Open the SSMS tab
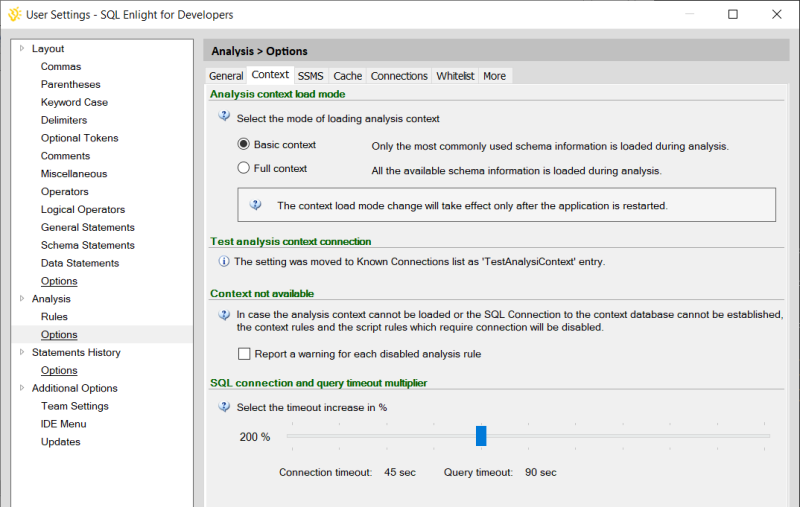800x507 pixels. tap(311, 76)
